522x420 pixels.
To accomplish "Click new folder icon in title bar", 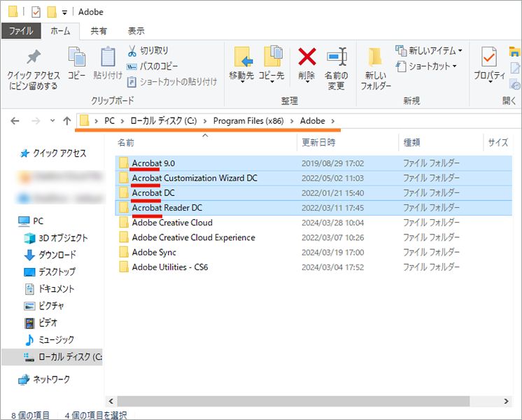I will pyautogui.click(x=52, y=13).
